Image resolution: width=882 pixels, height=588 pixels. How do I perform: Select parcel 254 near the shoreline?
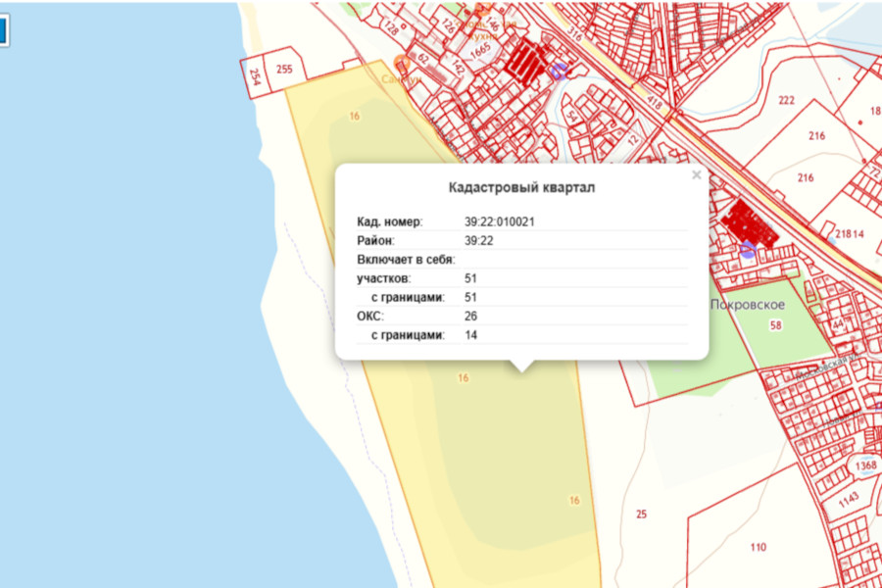[x=254, y=76]
